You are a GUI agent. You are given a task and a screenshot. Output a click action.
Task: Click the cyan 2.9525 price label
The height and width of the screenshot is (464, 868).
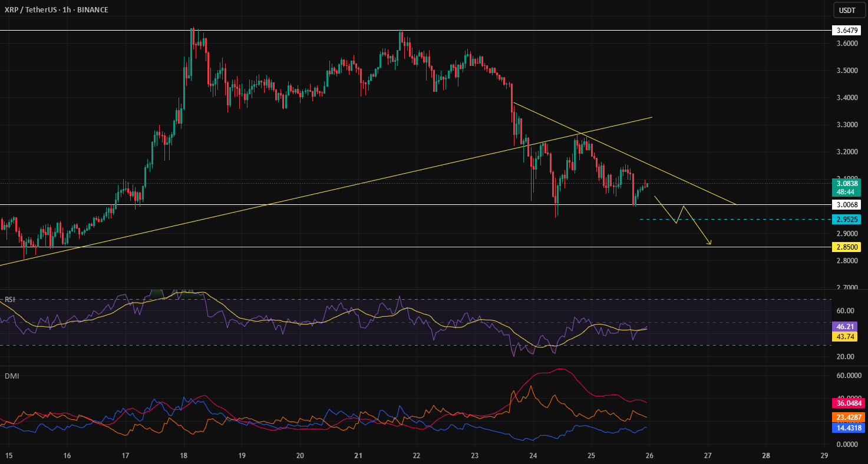846,220
